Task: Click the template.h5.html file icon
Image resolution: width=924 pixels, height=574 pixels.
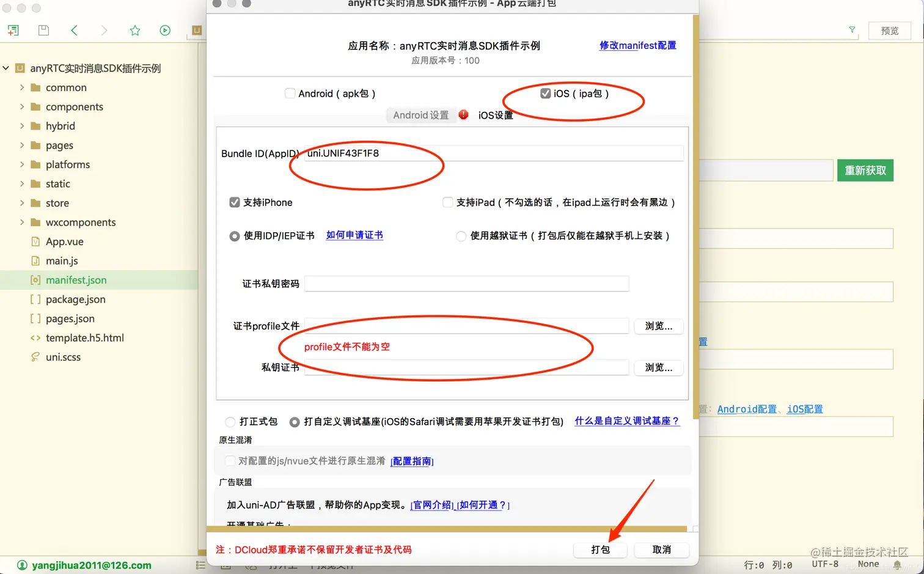Action: point(35,337)
